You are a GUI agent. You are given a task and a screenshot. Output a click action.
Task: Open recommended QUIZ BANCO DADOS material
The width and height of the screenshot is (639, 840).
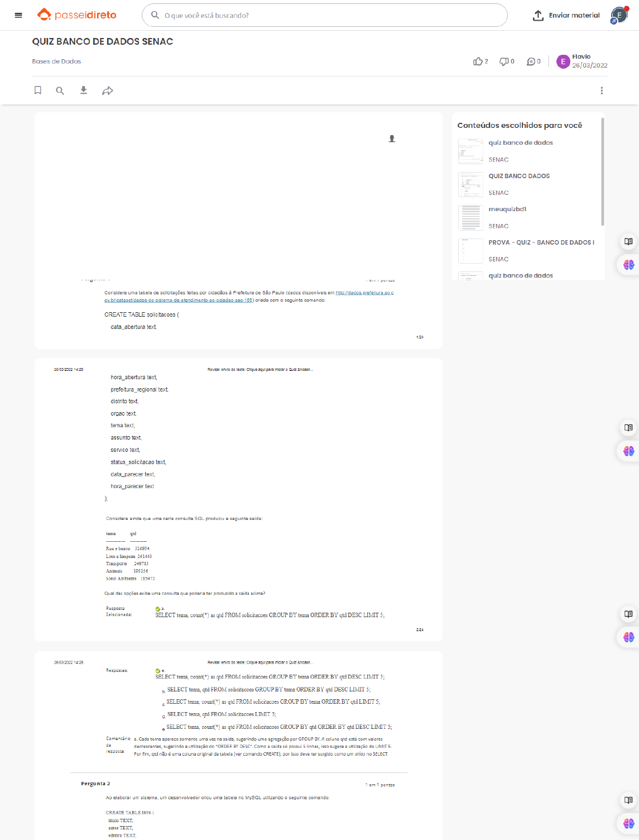(x=519, y=176)
